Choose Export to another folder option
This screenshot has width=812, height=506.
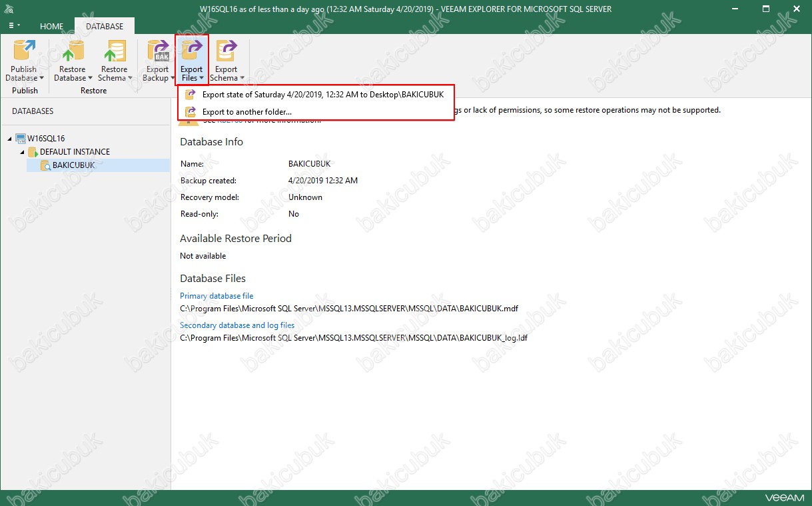(246, 112)
